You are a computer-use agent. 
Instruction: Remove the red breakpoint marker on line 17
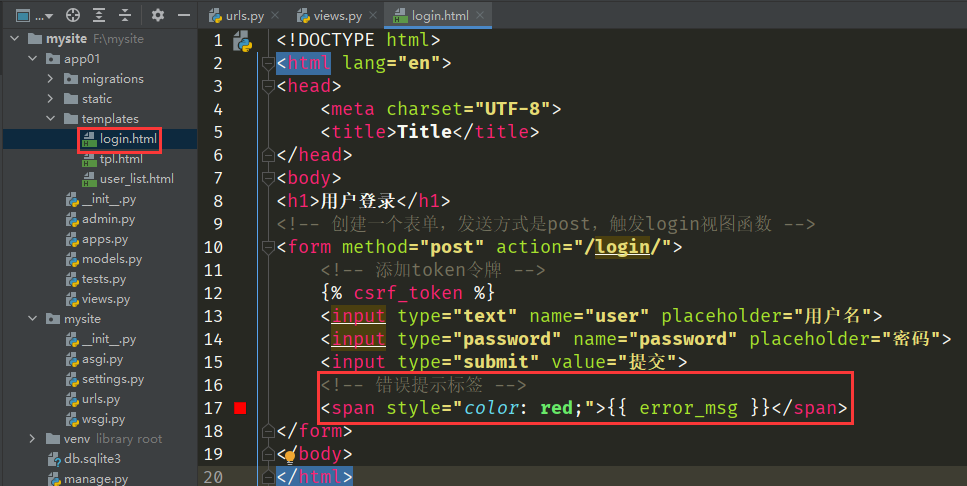[240, 408]
